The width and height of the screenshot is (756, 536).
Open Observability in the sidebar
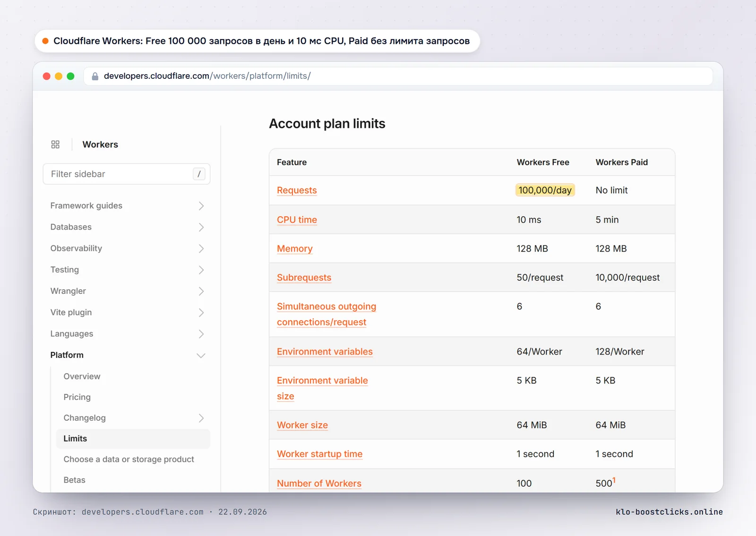click(76, 248)
